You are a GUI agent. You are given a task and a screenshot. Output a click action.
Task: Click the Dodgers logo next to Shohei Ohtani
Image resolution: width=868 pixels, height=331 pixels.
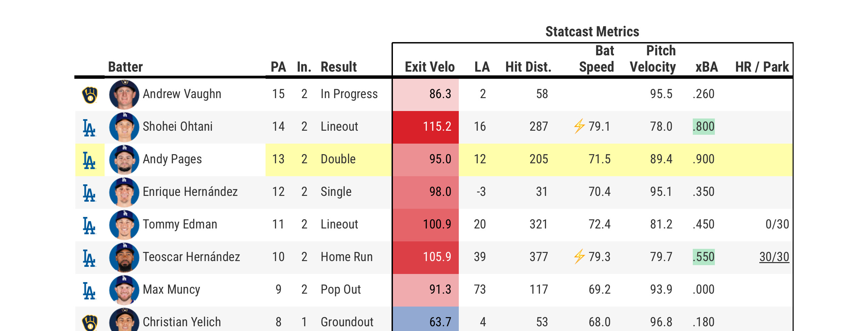pos(89,128)
